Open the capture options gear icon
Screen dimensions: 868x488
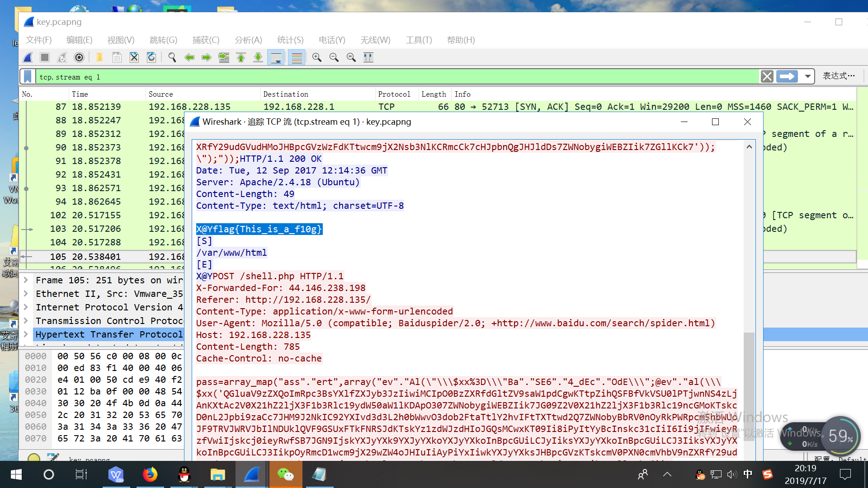(79, 57)
